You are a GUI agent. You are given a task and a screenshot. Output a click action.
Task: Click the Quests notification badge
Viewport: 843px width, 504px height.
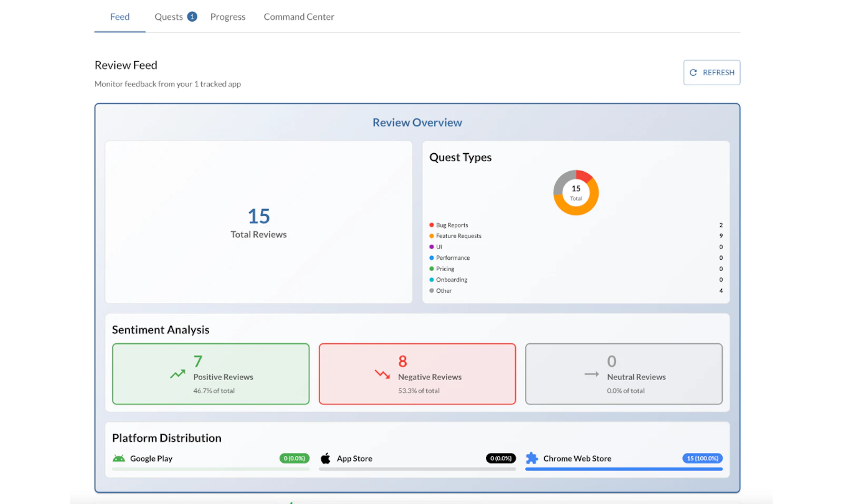coord(192,17)
